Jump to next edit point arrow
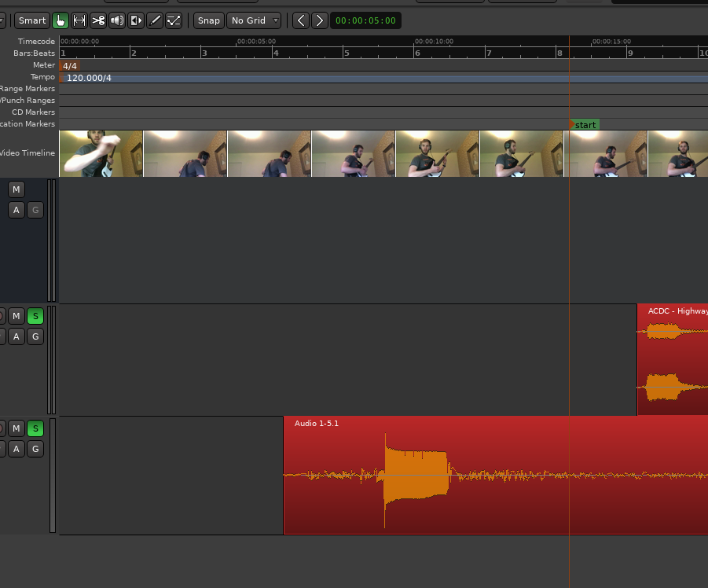The image size is (708, 588). tap(319, 20)
